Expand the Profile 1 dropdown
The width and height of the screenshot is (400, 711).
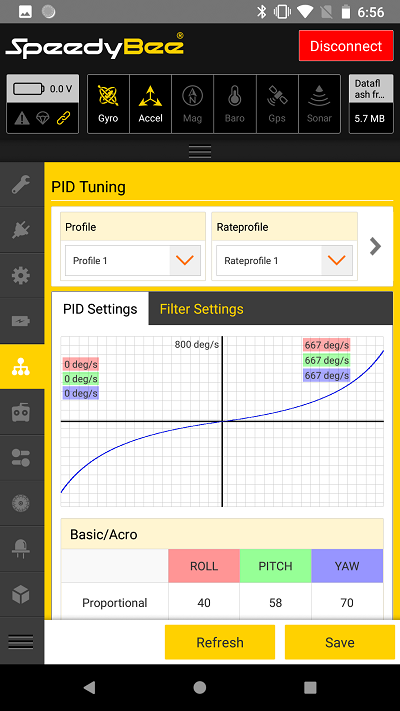coord(133,260)
